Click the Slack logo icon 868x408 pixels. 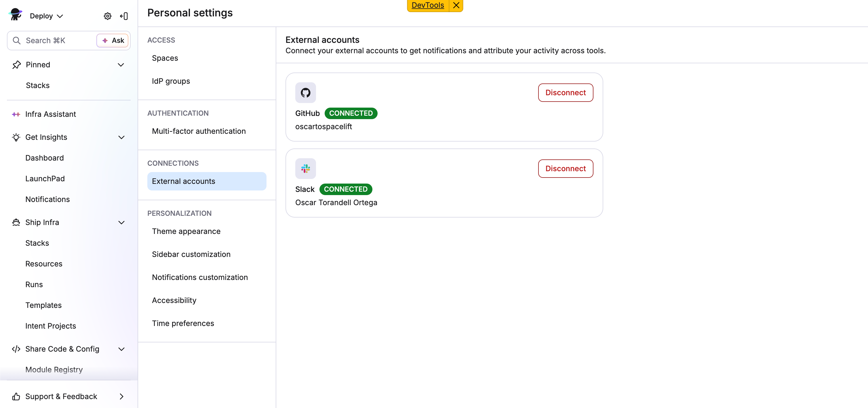point(305,168)
